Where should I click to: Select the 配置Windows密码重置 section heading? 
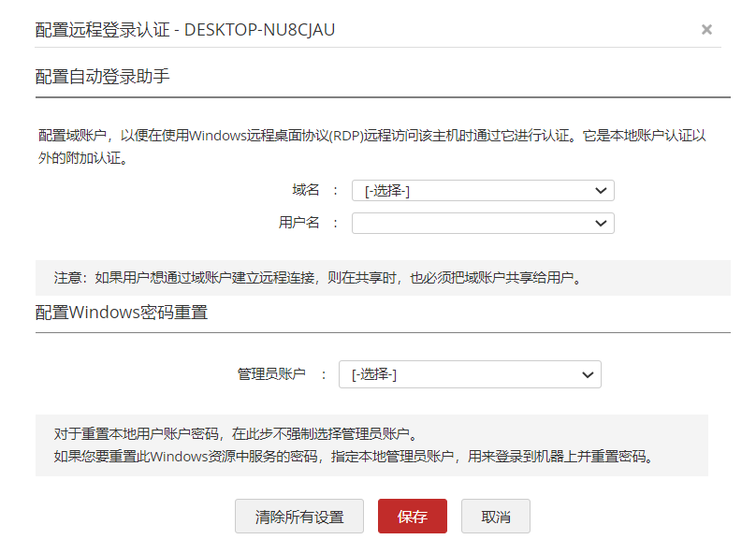122,313
